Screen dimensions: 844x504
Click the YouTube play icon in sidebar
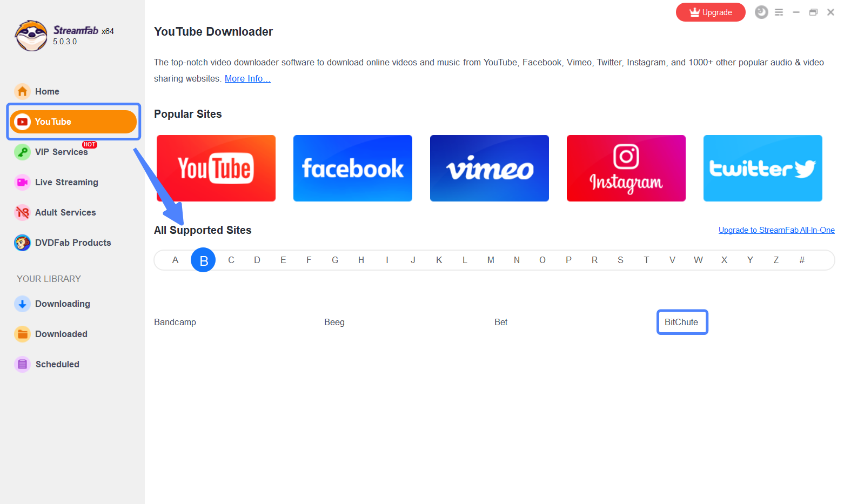click(22, 122)
